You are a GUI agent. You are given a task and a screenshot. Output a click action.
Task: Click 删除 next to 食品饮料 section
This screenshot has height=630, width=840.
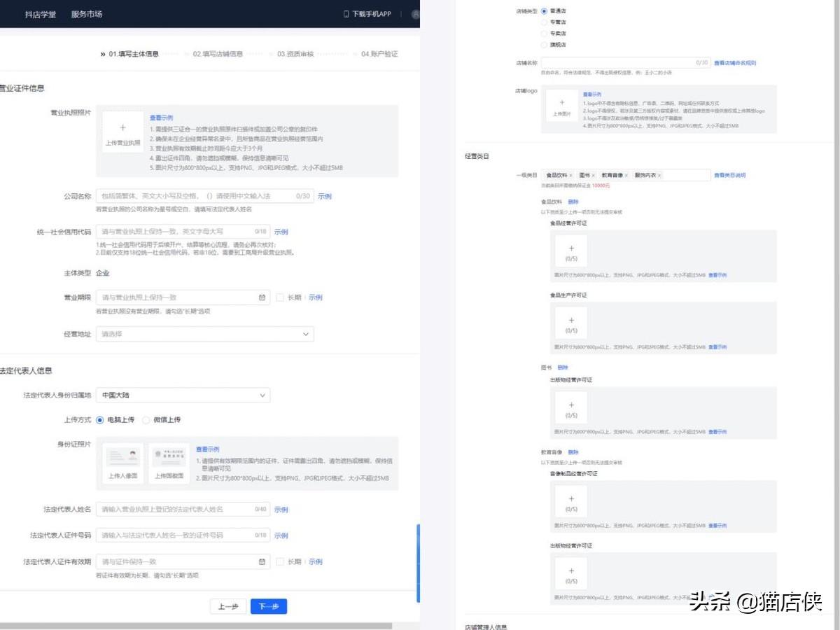pyautogui.click(x=573, y=202)
